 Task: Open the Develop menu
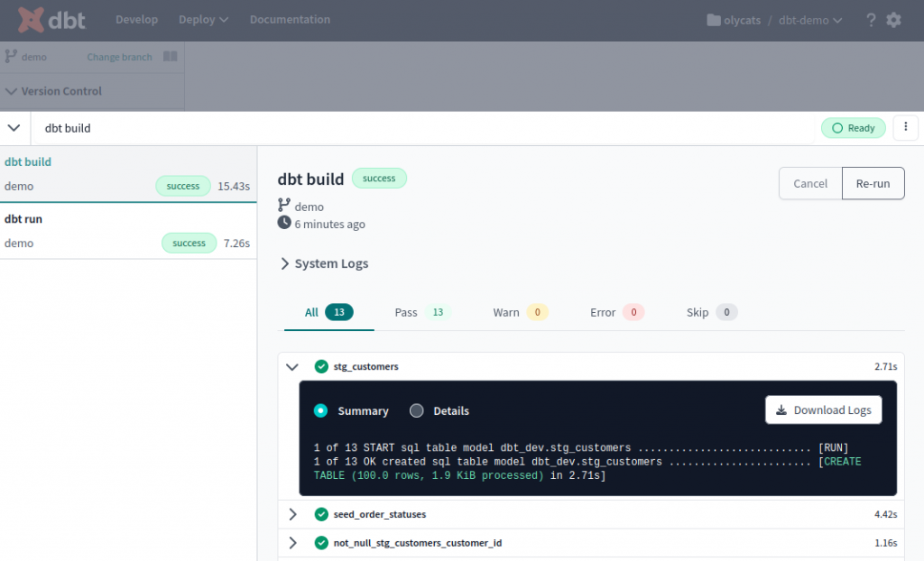click(137, 20)
